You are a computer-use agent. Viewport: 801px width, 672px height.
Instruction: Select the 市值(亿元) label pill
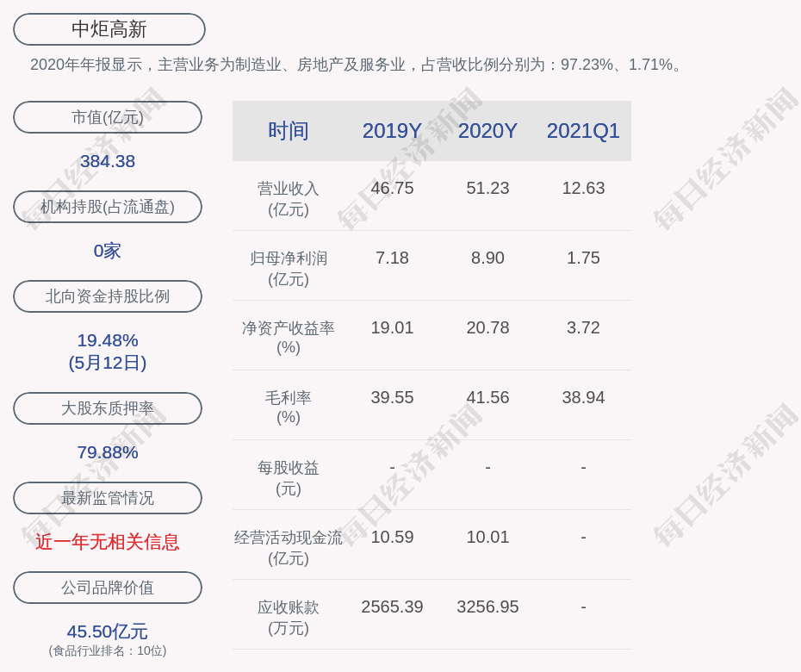pyautogui.click(x=108, y=117)
